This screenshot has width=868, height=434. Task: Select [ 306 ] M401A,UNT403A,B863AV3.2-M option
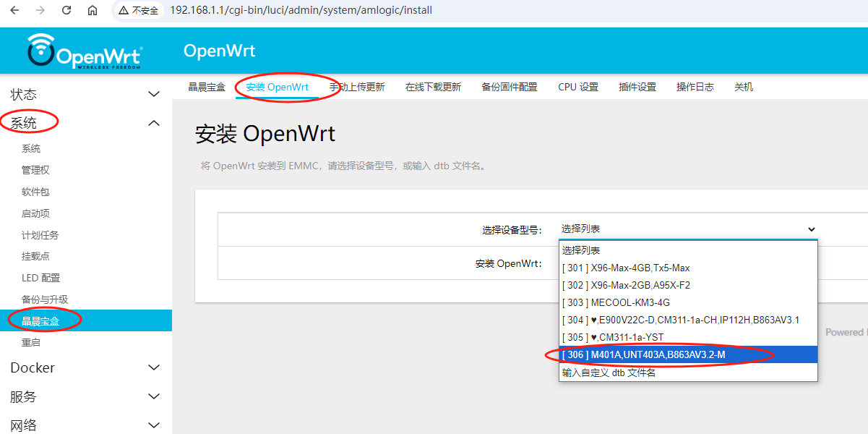pyautogui.click(x=643, y=354)
